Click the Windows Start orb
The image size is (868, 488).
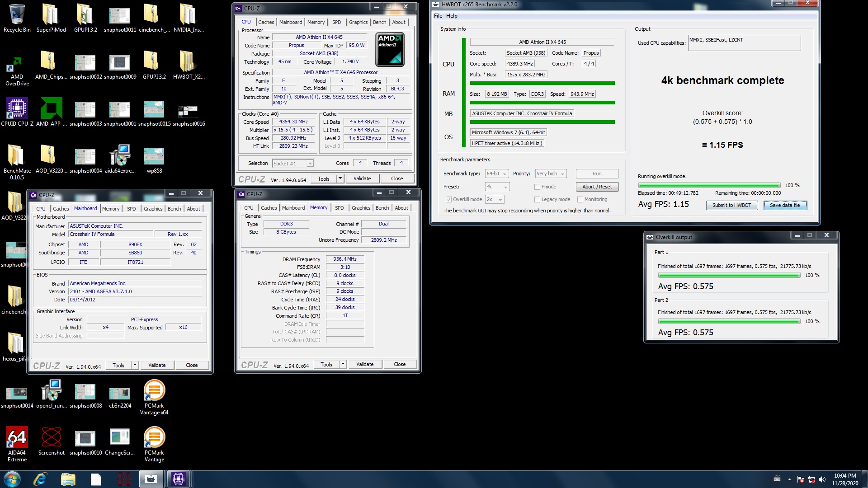click(x=12, y=479)
